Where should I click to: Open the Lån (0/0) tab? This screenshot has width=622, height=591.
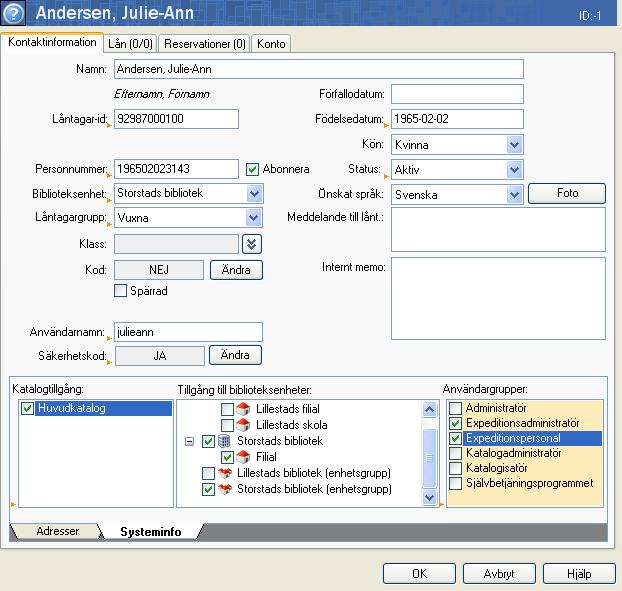(x=131, y=44)
